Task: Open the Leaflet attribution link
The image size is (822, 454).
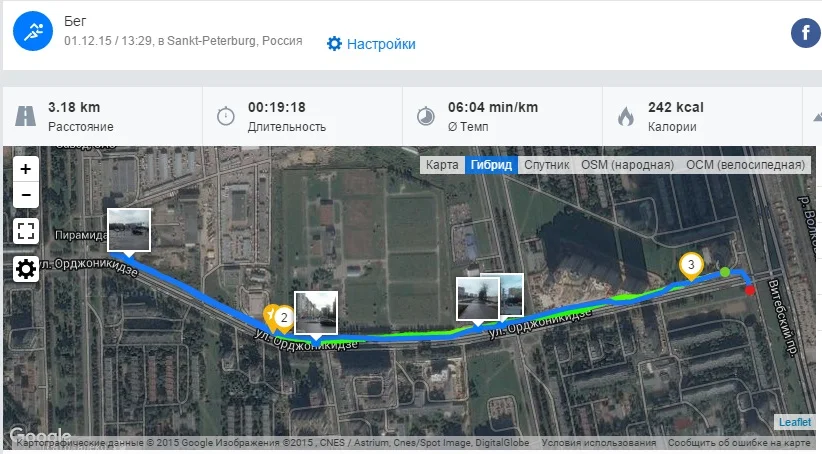Action: [x=795, y=422]
